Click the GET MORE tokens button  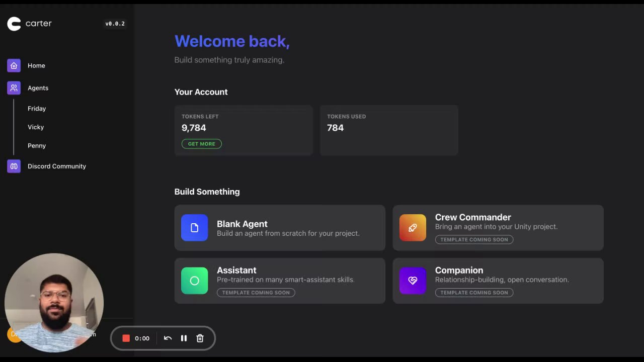click(x=201, y=144)
